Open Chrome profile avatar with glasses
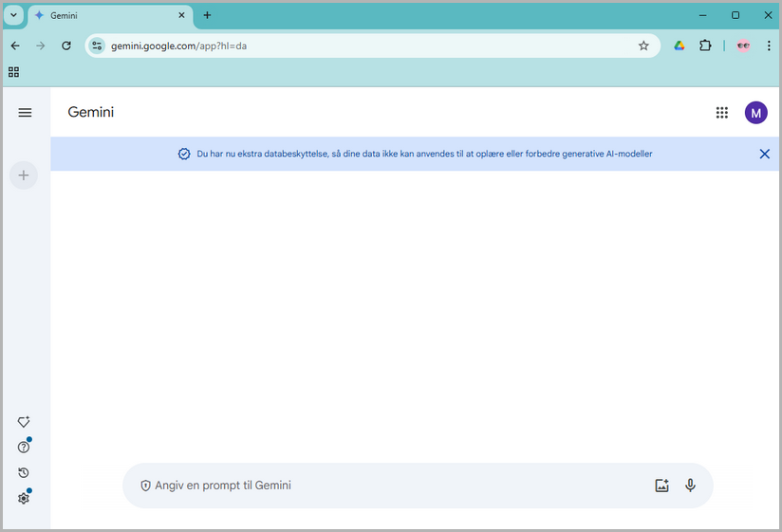The height and width of the screenshot is (532, 782). [743, 46]
